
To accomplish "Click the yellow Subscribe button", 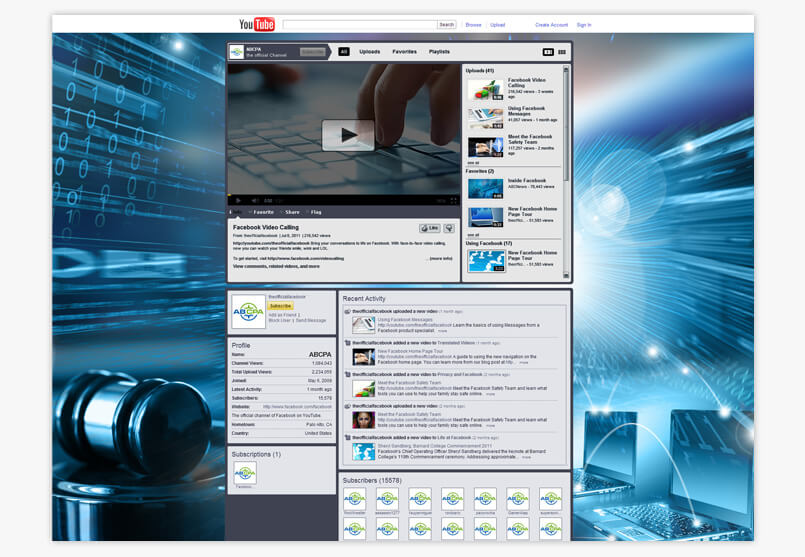I will [x=280, y=306].
